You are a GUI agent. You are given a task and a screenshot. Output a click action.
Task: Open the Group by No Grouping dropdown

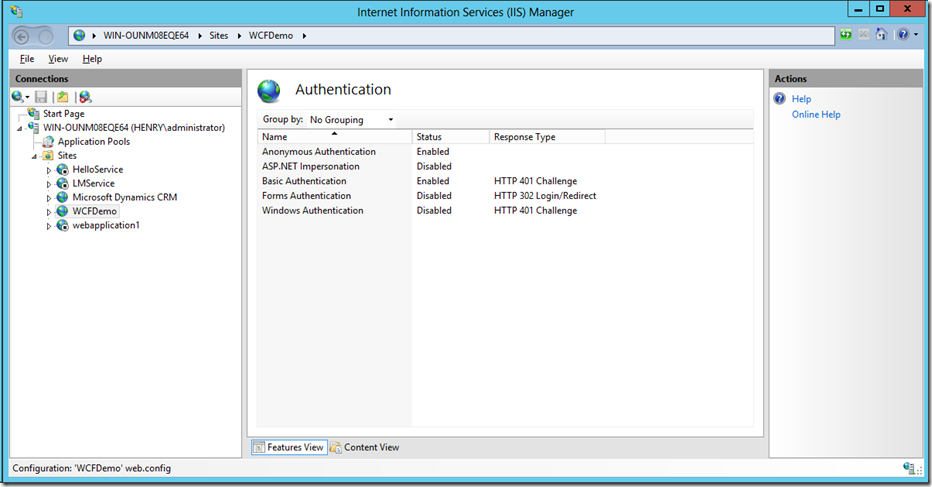[352, 120]
